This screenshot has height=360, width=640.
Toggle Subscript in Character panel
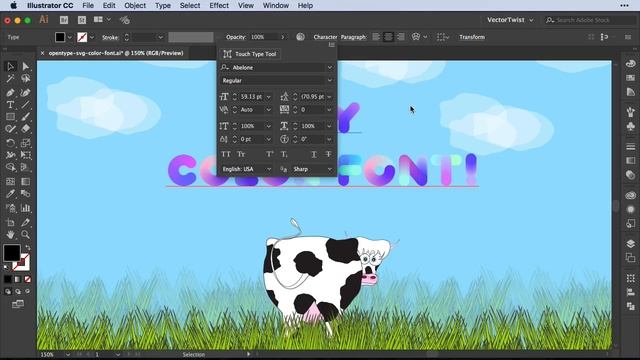click(284, 154)
